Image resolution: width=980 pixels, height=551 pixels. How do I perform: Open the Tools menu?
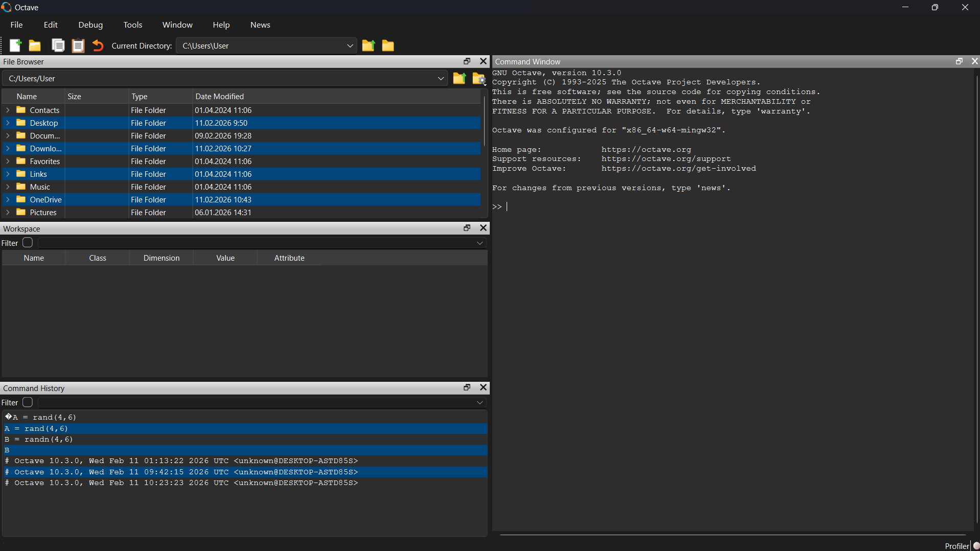coord(132,25)
